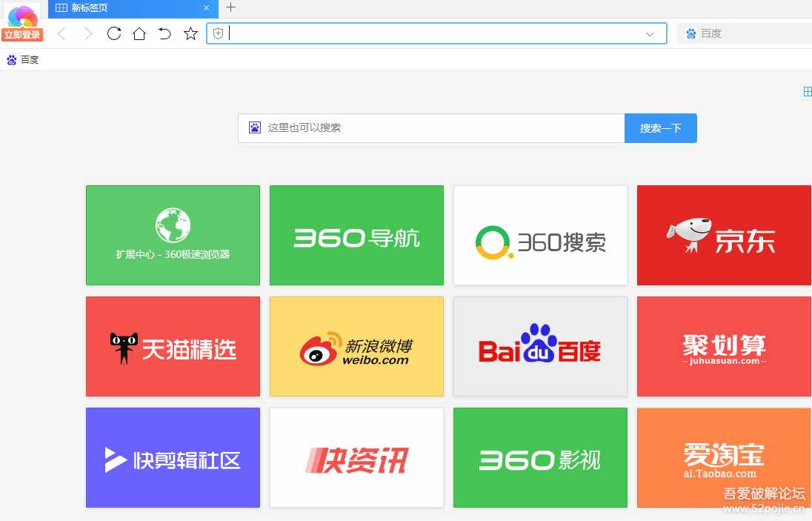Reload the page with the refresh icon

(x=113, y=33)
